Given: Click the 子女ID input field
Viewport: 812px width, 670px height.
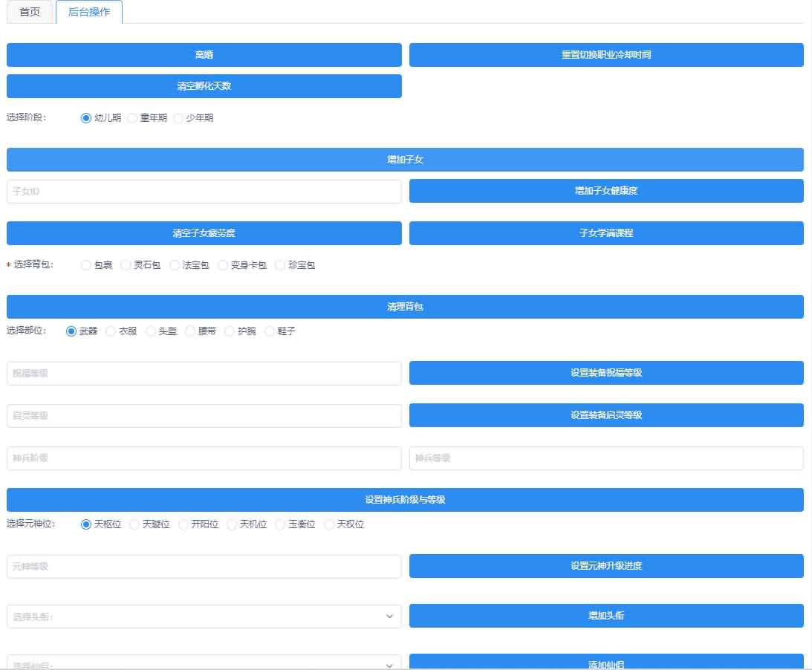Looking at the screenshot, I should (x=204, y=190).
